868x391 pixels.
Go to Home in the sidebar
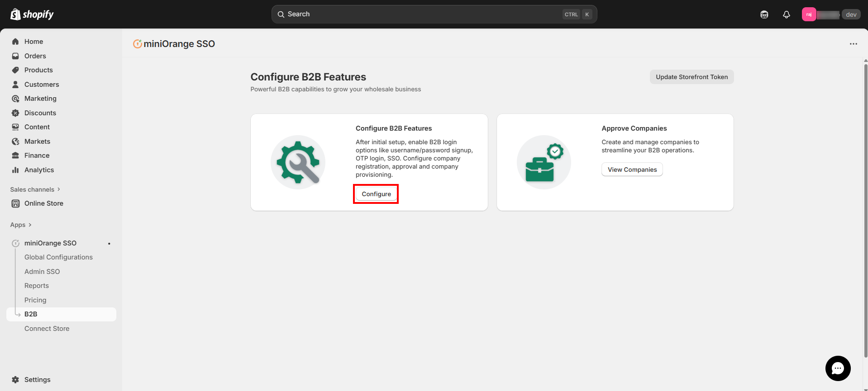pos(61,42)
